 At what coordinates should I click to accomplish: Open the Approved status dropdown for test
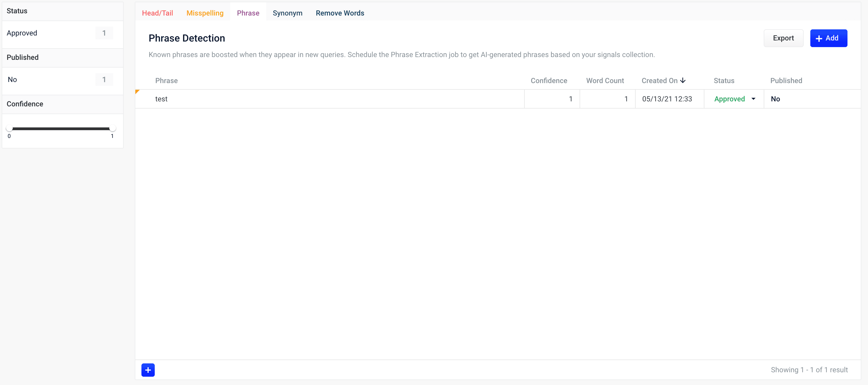click(x=735, y=99)
